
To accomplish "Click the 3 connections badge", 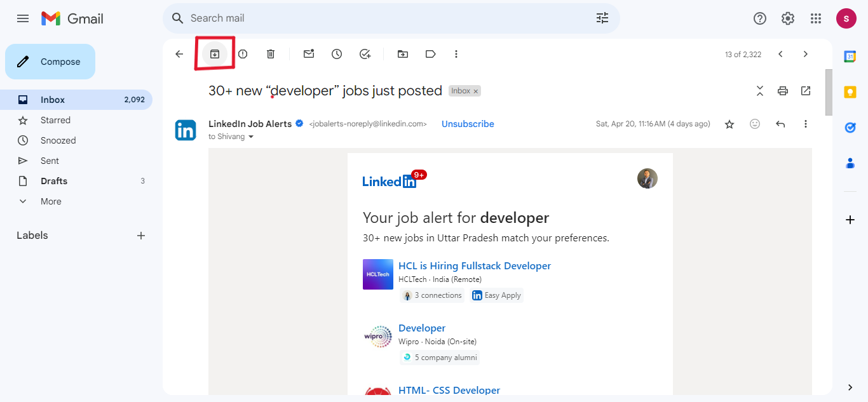I will click(432, 295).
